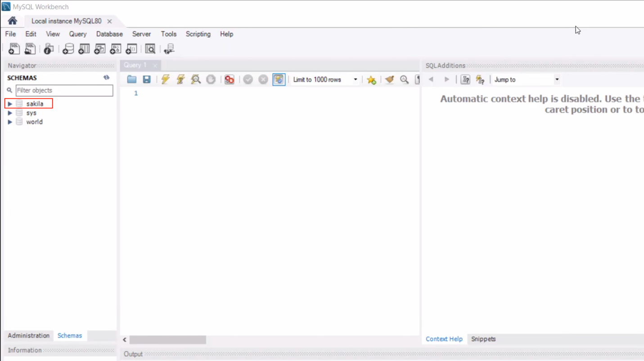Viewport: 644px width, 361px height.
Task: Switch to the Administration tab
Action: coord(28,335)
